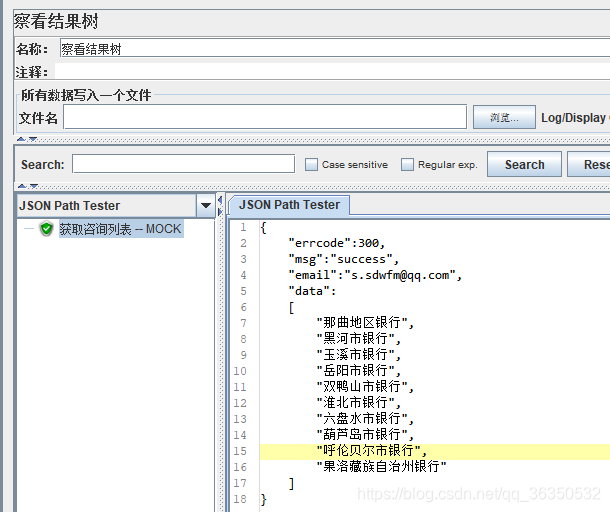Click the green shield success icon
This screenshot has width=610, height=512.
pyautogui.click(x=46, y=229)
